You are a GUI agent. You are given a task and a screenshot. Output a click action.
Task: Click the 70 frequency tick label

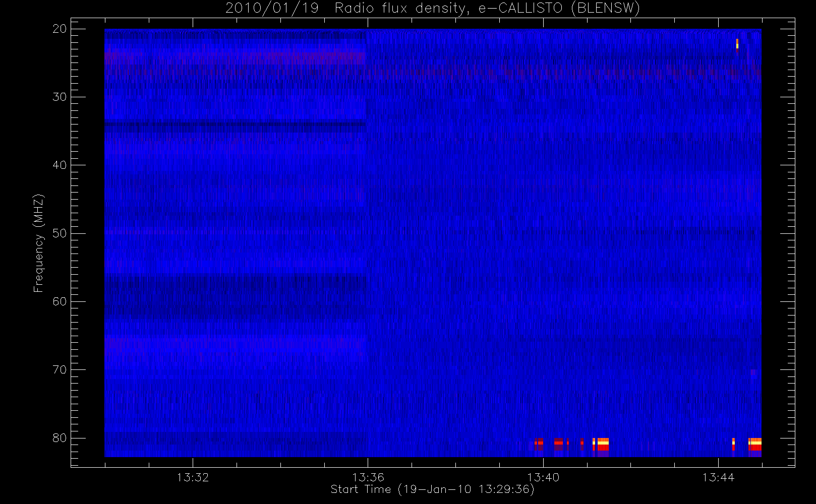point(60,369)
